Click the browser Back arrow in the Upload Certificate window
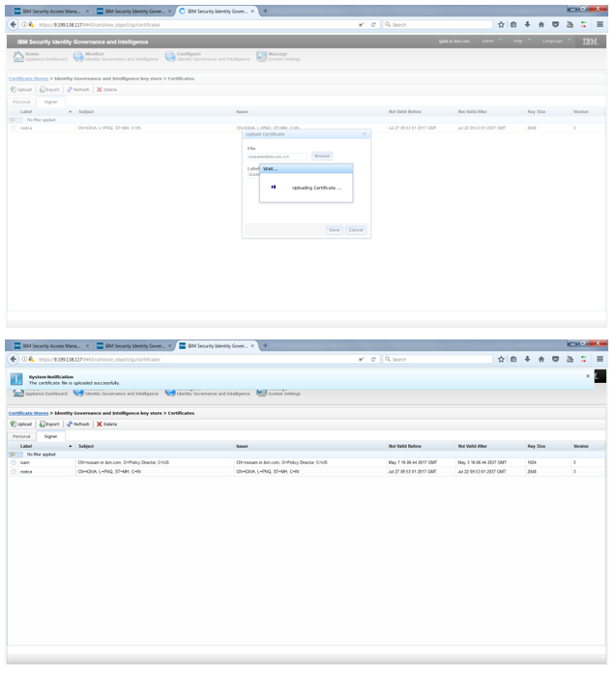616x677 pixels. coord(14,24)
